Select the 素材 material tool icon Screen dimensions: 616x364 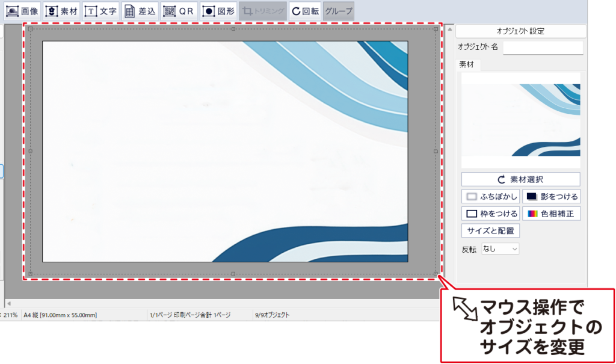(61, 11)
